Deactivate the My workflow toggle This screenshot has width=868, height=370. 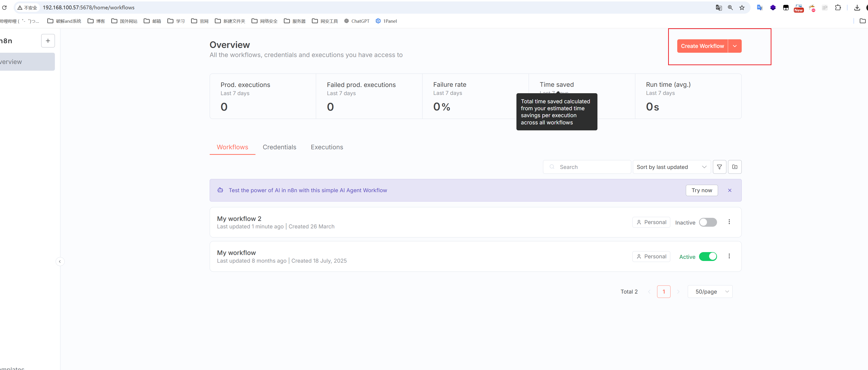click(708, 256)
